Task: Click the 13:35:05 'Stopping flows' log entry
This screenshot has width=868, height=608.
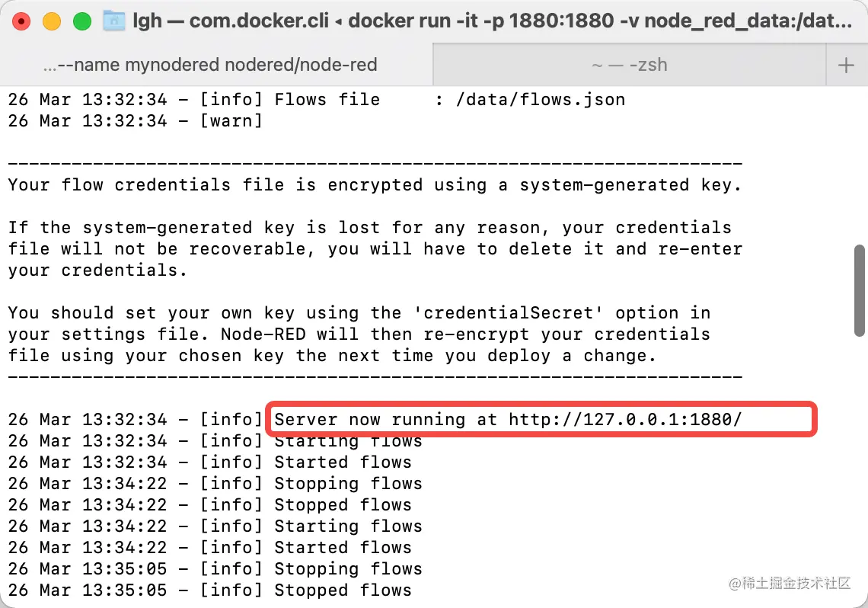Action: (x=215, y=568)
